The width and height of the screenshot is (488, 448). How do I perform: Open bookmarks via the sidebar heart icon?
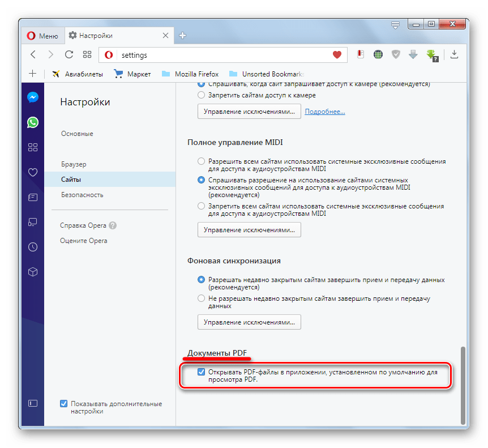point(33,172)
